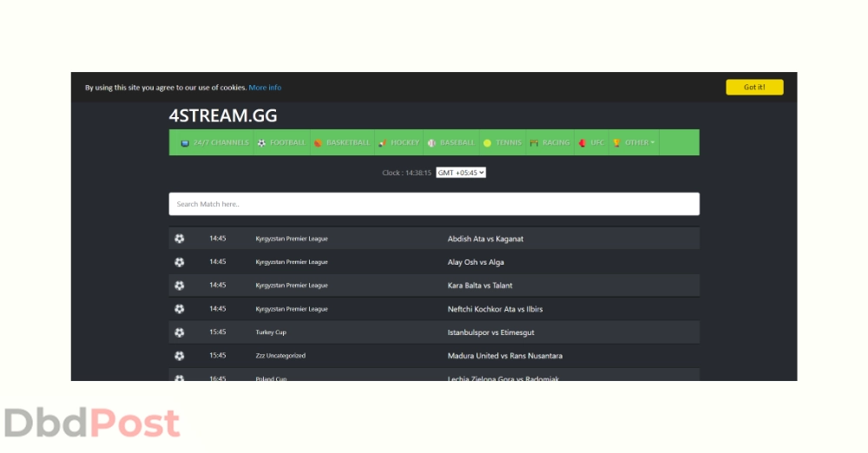868x453 pixels.
Task: Click the UFC glove nav icon
Action: click(x=582, y=143)
